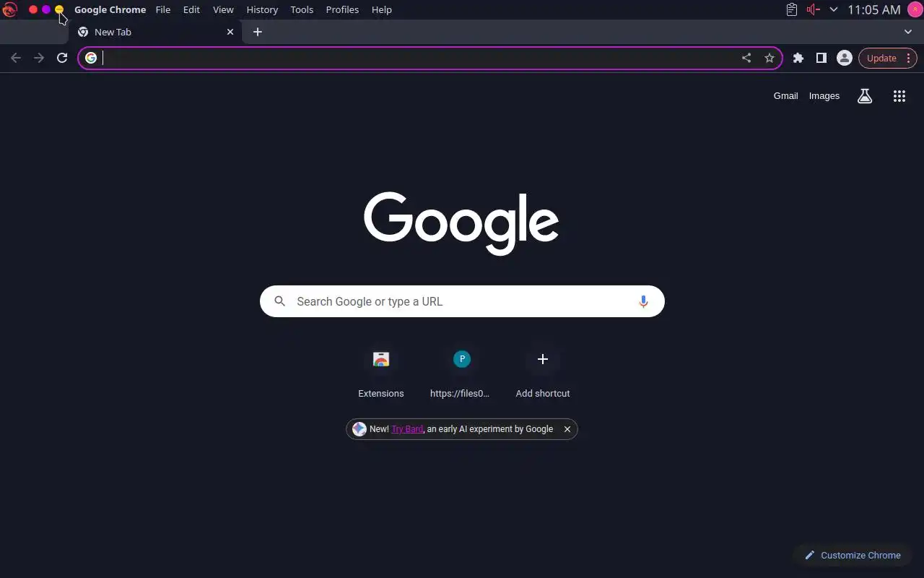
Task: Open the Profiles menu
Action: (x=342, y=9)
